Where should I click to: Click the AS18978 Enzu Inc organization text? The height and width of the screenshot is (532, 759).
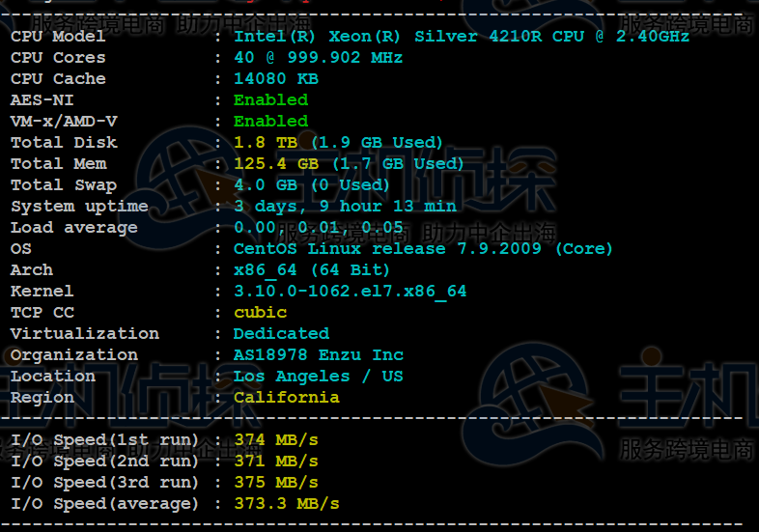tap(318, 355)
